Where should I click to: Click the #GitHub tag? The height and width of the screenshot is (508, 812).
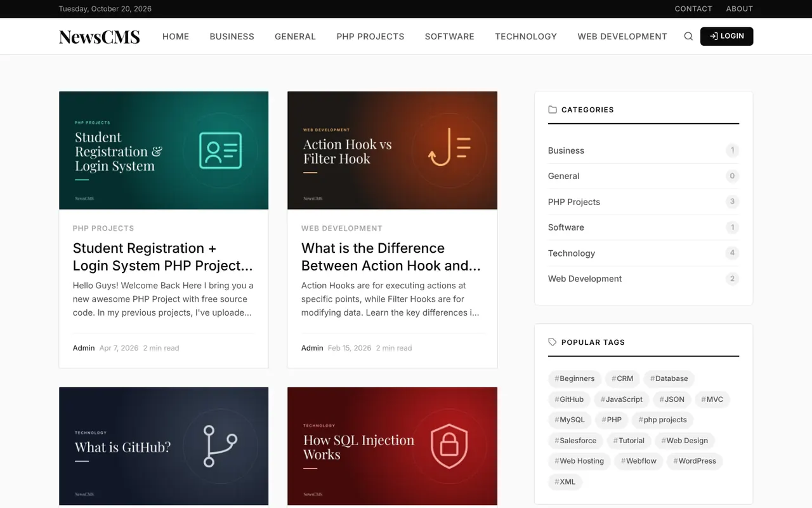click(x=569, y=399)
